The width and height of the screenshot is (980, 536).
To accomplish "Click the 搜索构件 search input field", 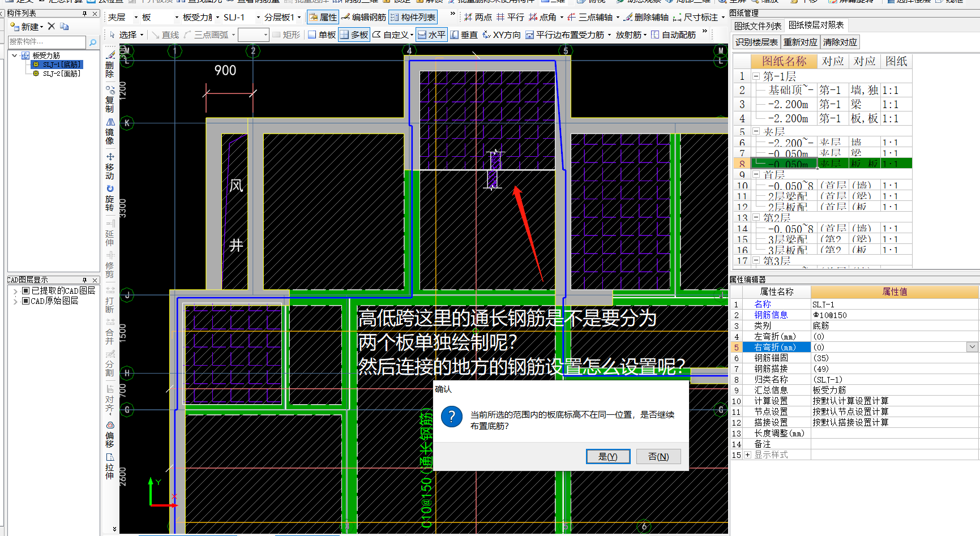I will pos(47,42).
